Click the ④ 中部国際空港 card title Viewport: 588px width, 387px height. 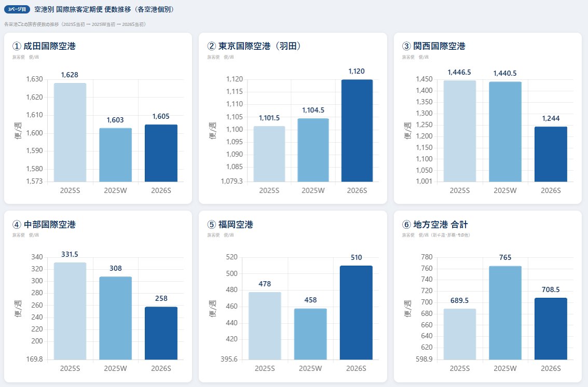point(44,225)
